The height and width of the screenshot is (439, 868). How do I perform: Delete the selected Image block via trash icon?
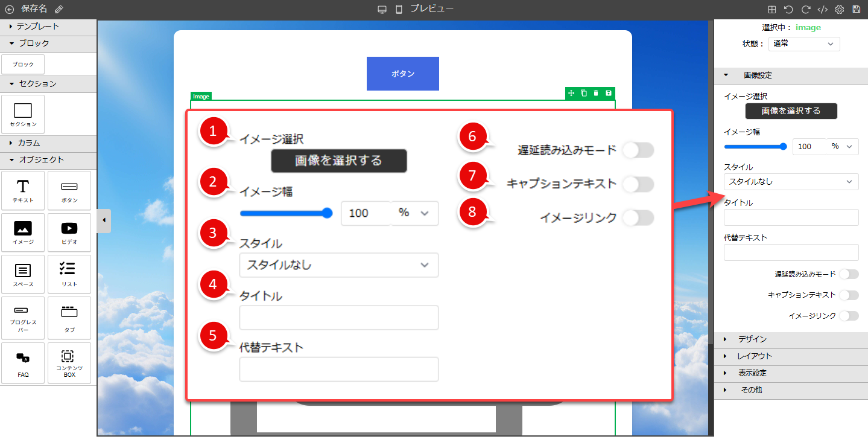tap(596, 93)
